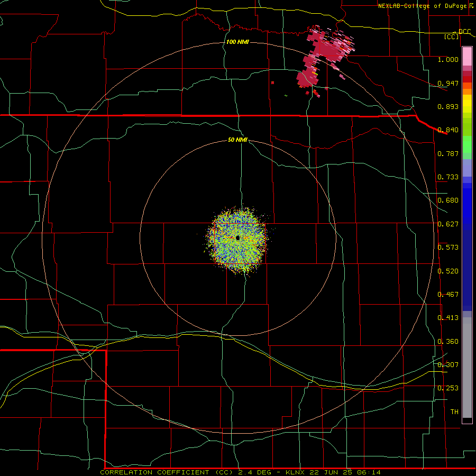Viewport: 476px width, 476px height.
Task: Pick the crimson red swatch on the color bar
Action: [x=467, y=74]
